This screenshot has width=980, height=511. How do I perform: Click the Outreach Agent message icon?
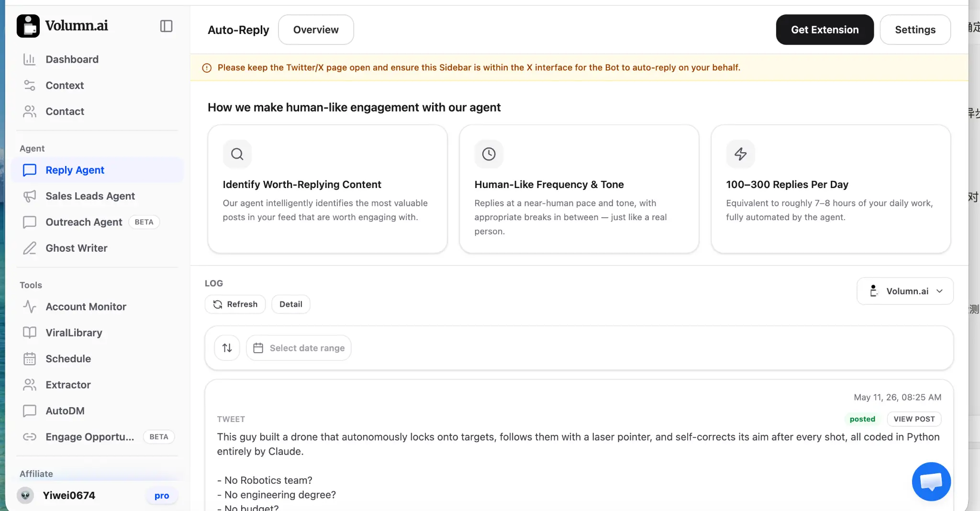pos(30,222)
